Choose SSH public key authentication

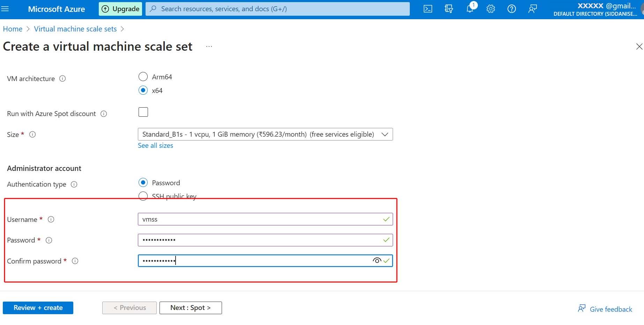click(x=143, y=196)
